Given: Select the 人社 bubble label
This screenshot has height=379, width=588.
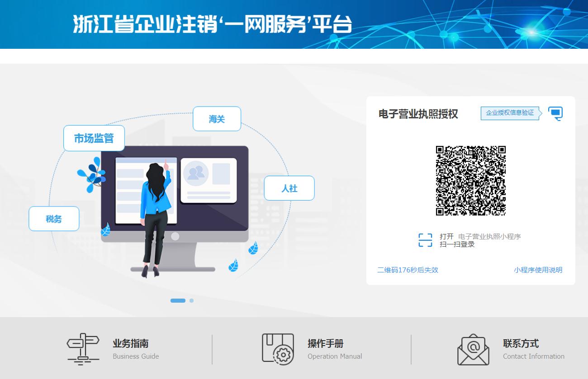Looking at the screenshot, I should pyautogui.click(x=289, y=188).
